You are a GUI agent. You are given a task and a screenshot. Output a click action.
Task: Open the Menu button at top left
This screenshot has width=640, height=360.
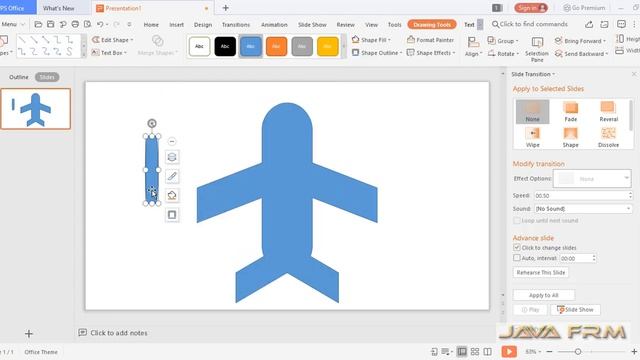click(12, 24)
